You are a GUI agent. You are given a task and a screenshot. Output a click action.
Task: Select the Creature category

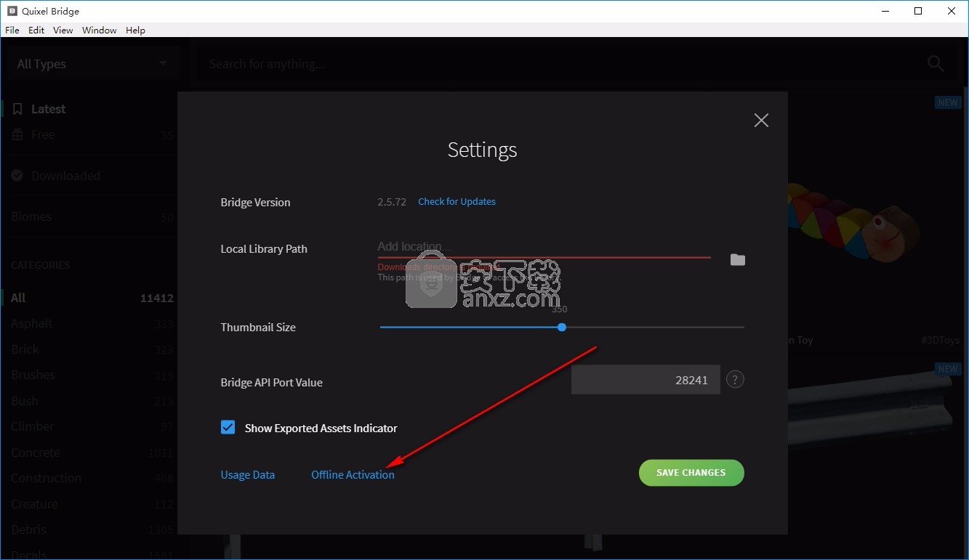91,504
